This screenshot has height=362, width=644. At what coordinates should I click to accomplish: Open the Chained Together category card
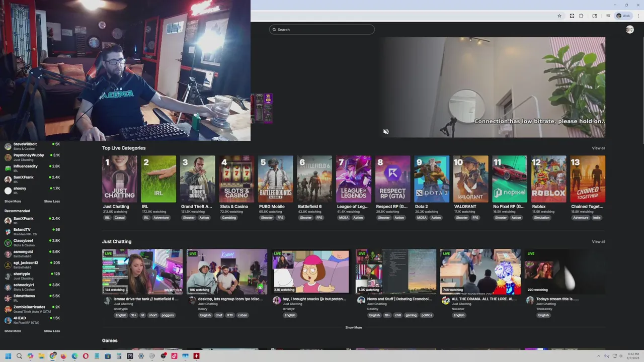588,179
